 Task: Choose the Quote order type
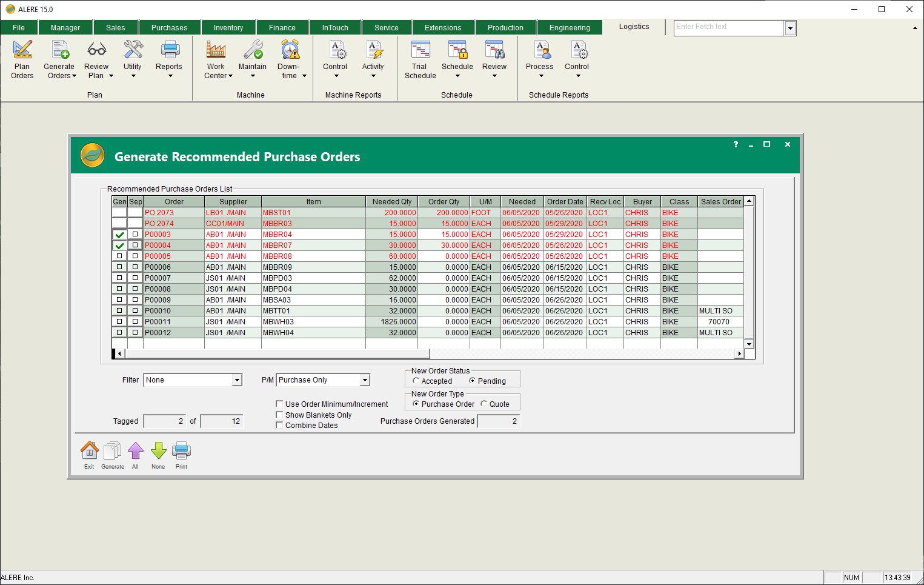pos(484,404)
